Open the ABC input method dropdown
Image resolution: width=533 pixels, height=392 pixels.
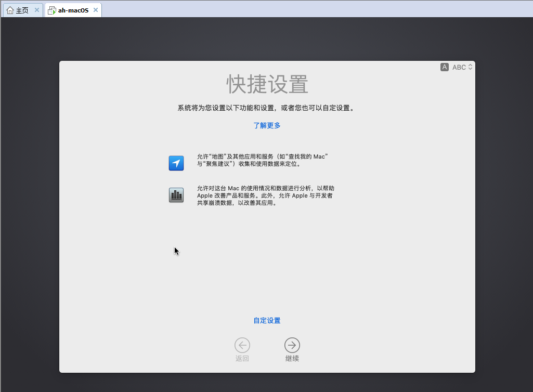click(459, 67)
